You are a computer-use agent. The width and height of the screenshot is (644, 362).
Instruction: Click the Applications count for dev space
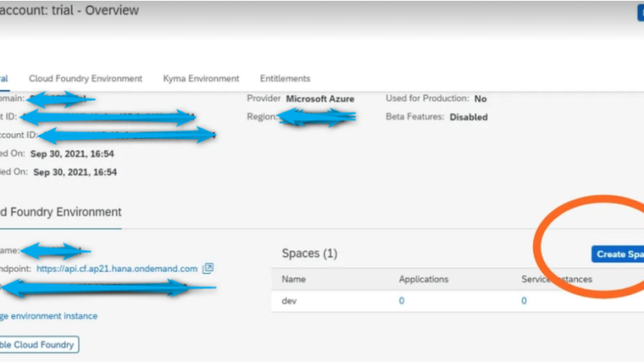401,301
